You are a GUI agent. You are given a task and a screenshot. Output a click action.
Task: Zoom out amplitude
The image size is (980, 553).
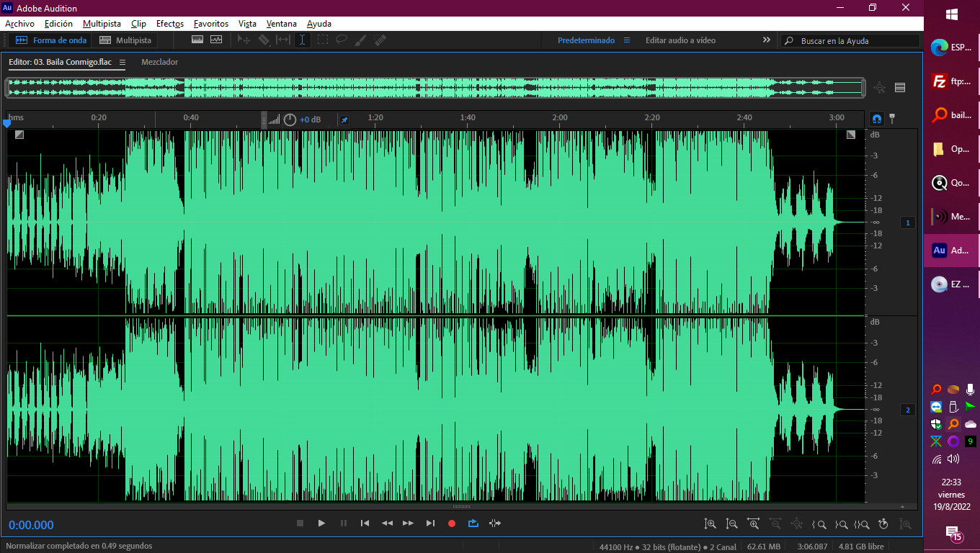tap(732, 523)
